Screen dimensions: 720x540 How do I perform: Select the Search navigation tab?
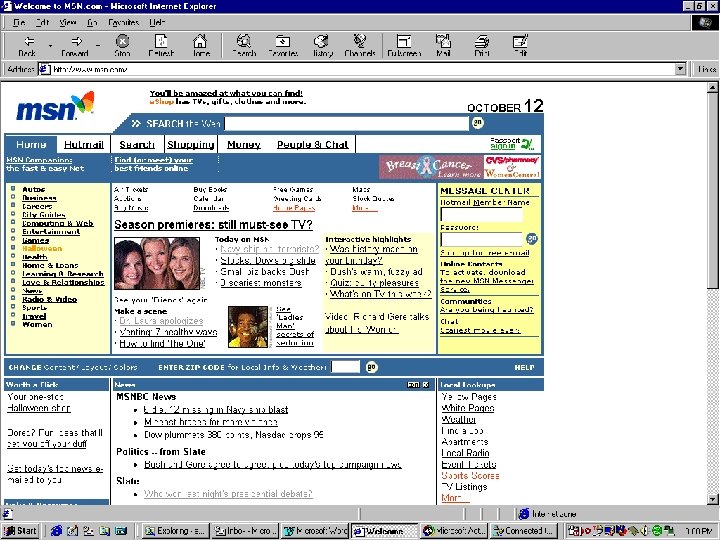coord(137,145)
